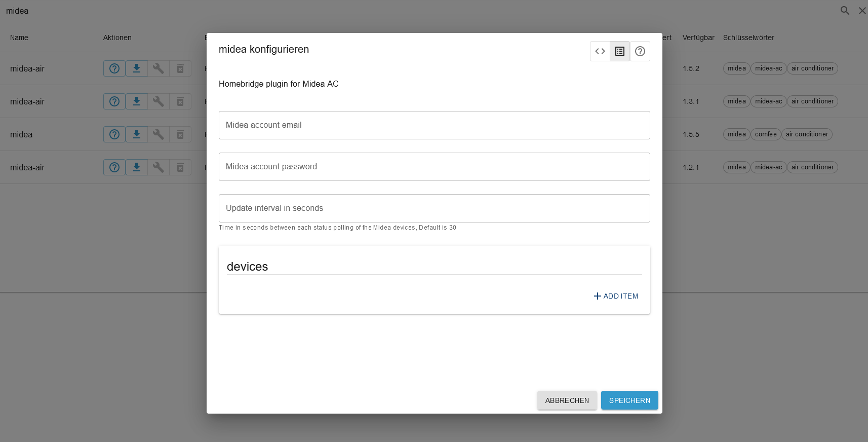Download midea-air version 1.2.1 plugin
The image size is (868, 442).
137,167
